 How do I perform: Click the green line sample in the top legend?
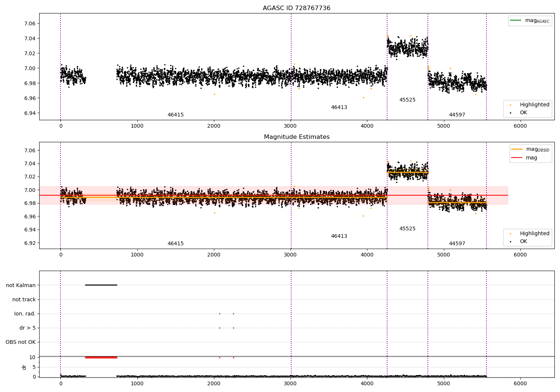[x=516, y=20]
